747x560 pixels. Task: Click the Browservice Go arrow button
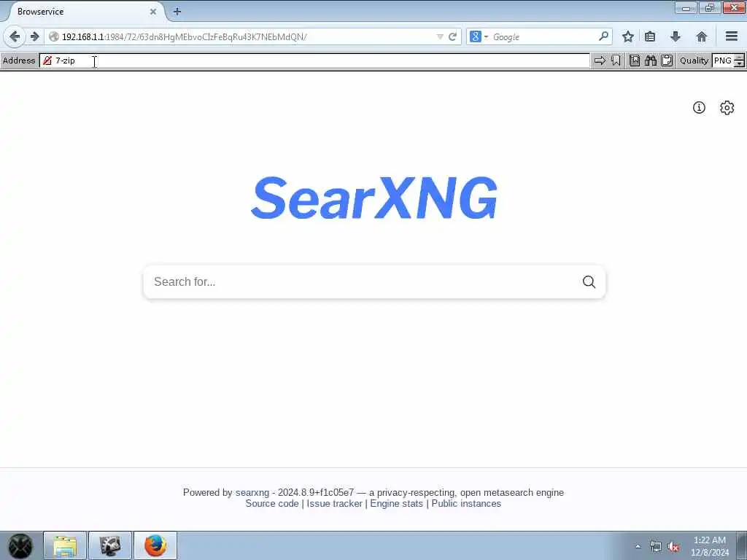pyautogui.click(x=600, y=61)
